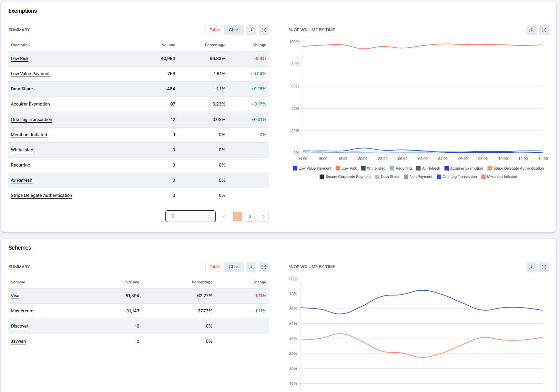
Task: Expand the Exemptions volume chart fullscreen
Action: 544,30
